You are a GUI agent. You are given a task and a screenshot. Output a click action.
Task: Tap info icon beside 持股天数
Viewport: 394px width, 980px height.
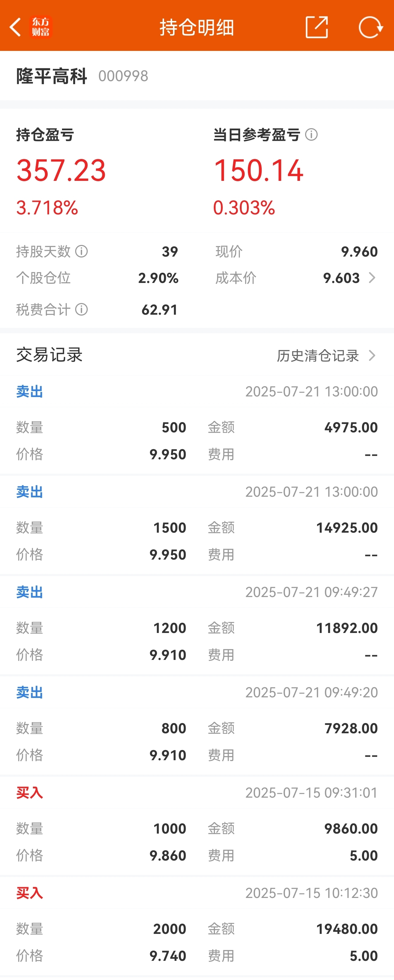(x=81, y=251)
